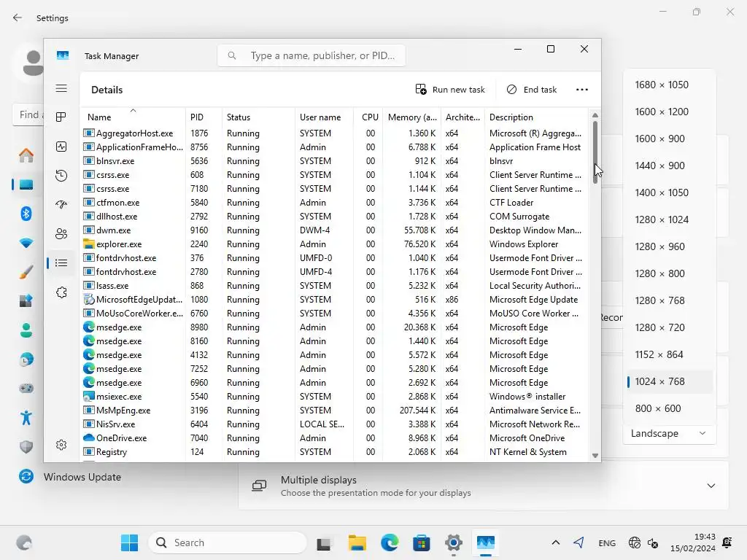Select ctfmon.exe process row

click(334, 203)
